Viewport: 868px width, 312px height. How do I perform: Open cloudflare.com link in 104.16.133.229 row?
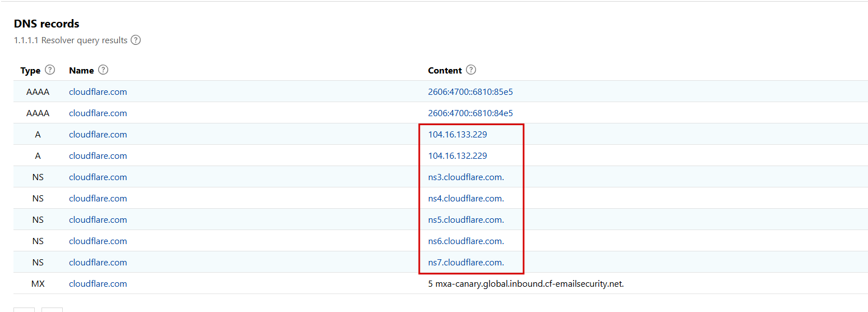tap(98, 134)
